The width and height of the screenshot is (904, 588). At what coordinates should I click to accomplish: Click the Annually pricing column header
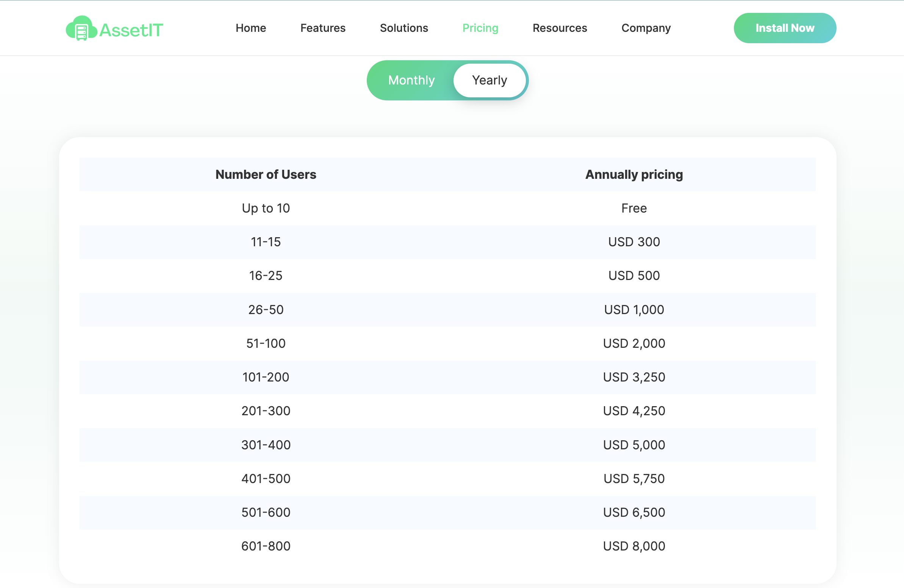coord(633,174)
